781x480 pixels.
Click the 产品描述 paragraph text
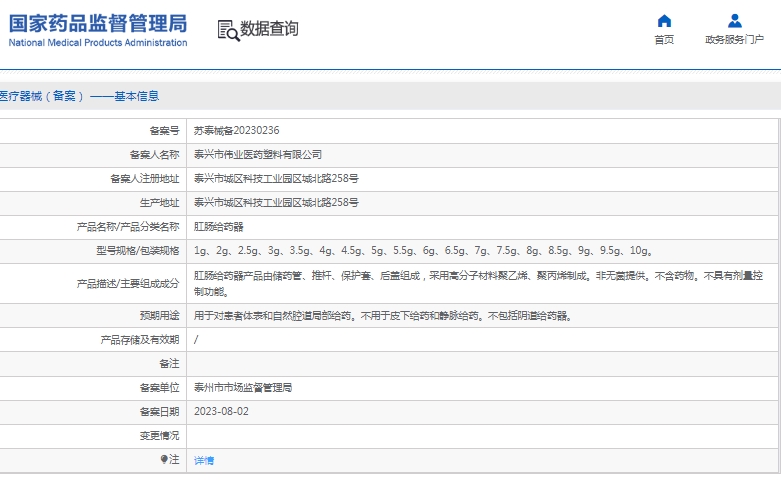pos(478,283)
